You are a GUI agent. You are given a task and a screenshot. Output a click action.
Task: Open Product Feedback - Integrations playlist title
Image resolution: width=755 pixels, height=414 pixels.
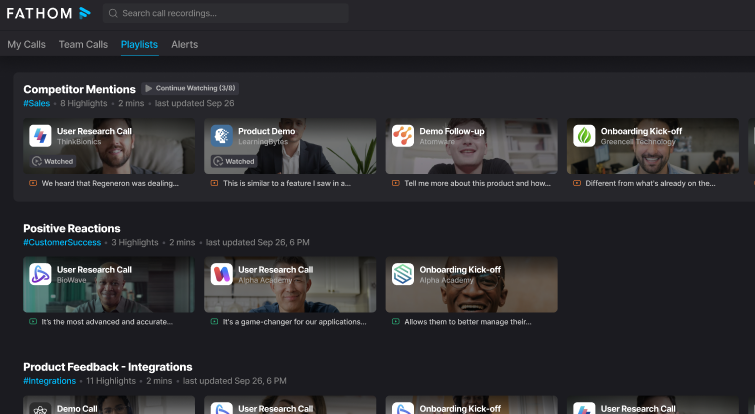108,367
